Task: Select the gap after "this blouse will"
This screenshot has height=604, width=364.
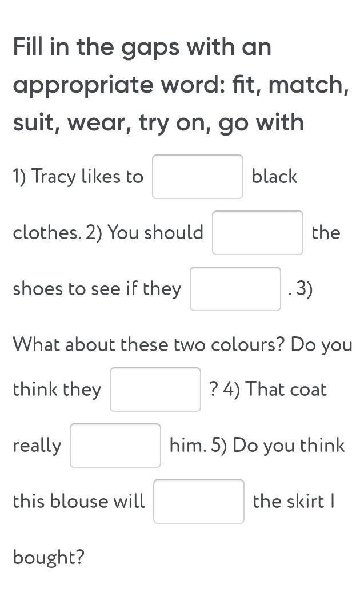Action: 198,502
